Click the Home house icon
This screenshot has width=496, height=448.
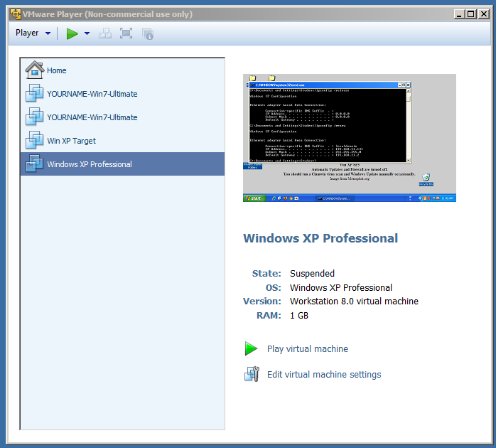(x=35, y=70)
